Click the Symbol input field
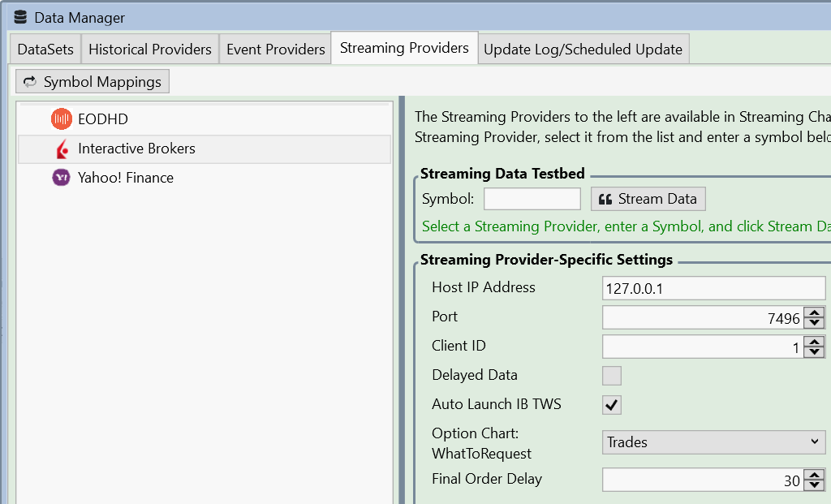 532,199
